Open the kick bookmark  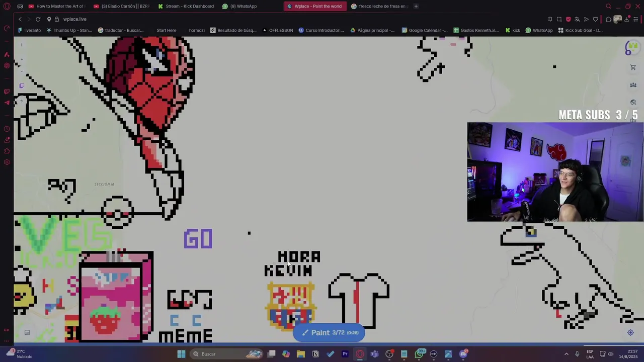click(513, 30)
